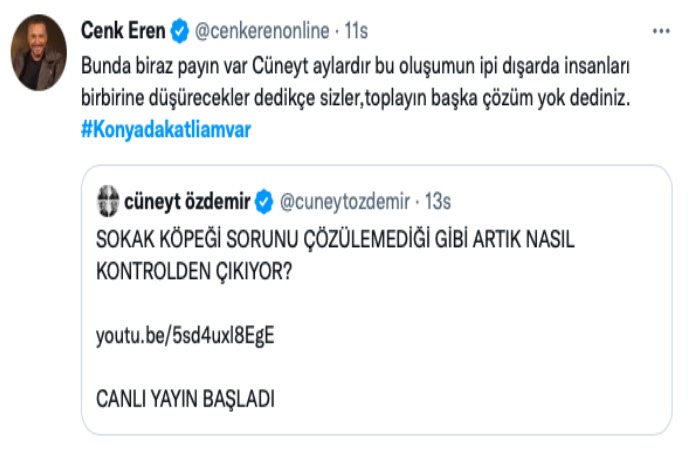Open the tweet's three-dot more menu

[661, 32]
